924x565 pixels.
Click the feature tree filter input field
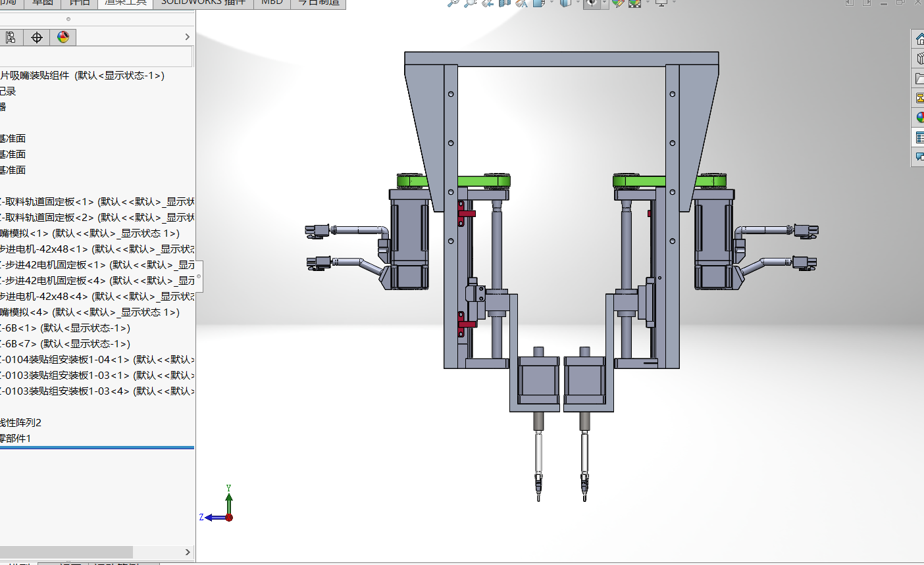[95, 57]
